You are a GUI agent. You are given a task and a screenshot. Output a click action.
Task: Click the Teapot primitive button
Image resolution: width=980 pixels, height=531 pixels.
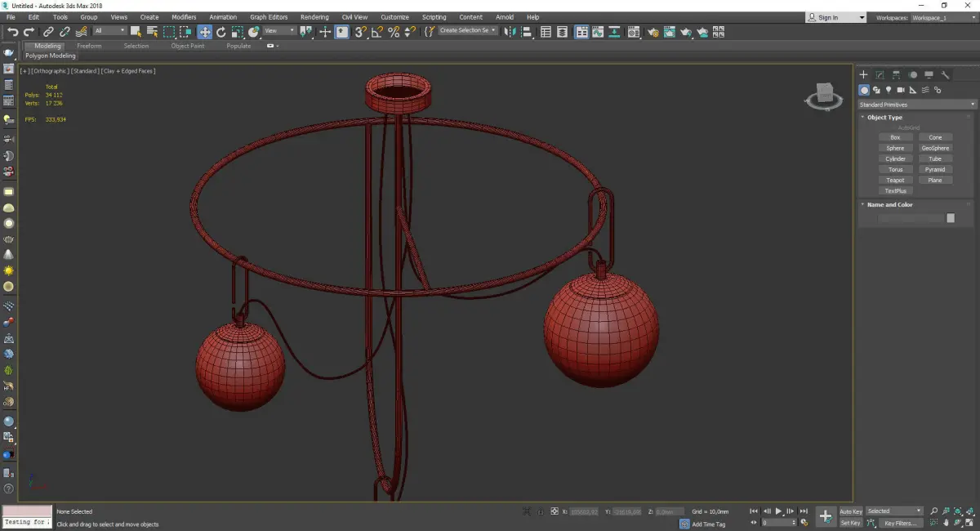click(895, 180)
